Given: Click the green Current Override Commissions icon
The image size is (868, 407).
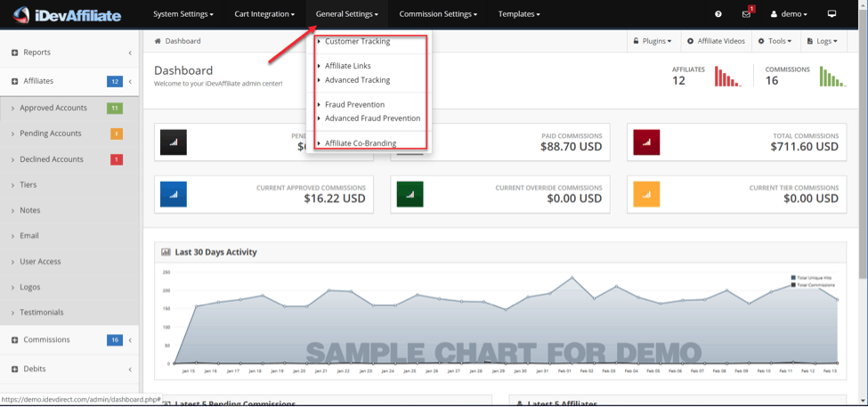Looking at the screenshot, I should pos(410,194).
